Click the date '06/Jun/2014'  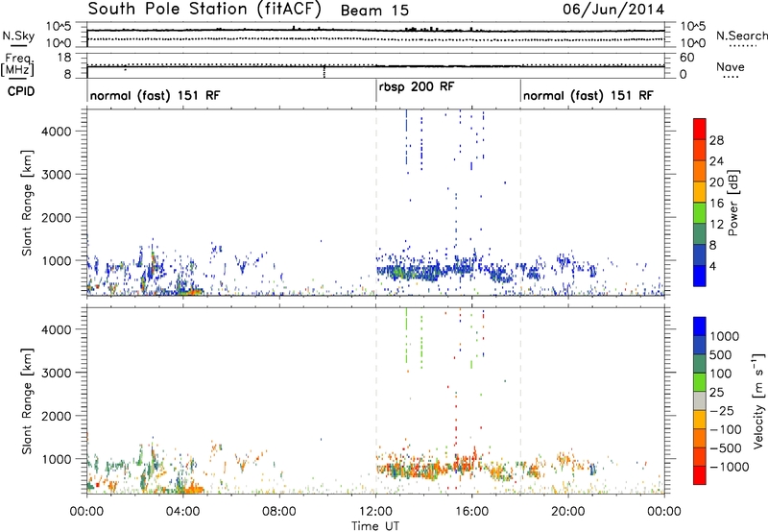pyautogui.click(x=613, y=9)
